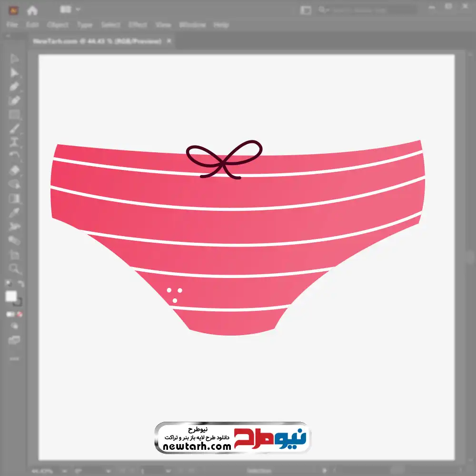
Task: Close the NewTarh.com document tab
Action: [169, 41]
